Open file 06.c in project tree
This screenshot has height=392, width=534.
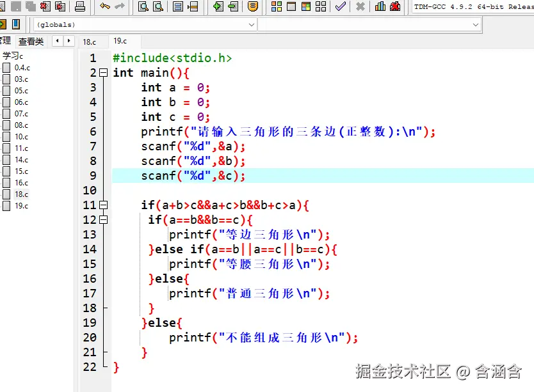pyautogui.click(x=21, y=102)
